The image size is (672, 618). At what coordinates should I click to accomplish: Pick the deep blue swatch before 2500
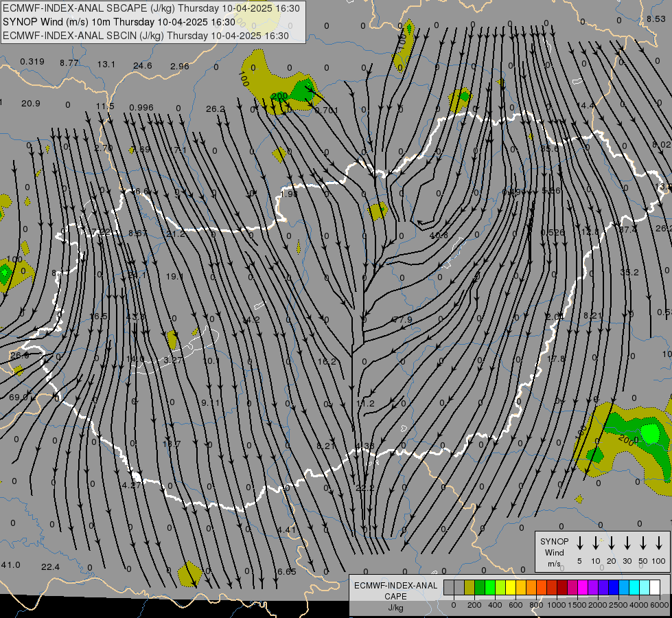tap(613, 588)
